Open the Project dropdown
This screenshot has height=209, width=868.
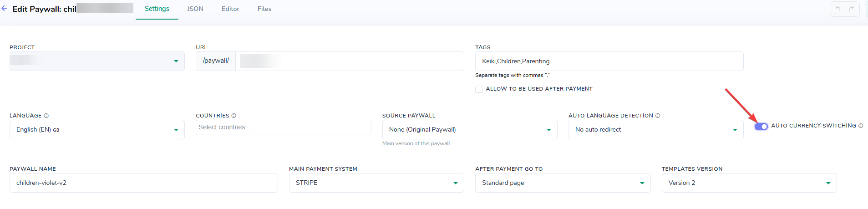tap(97, 61)
